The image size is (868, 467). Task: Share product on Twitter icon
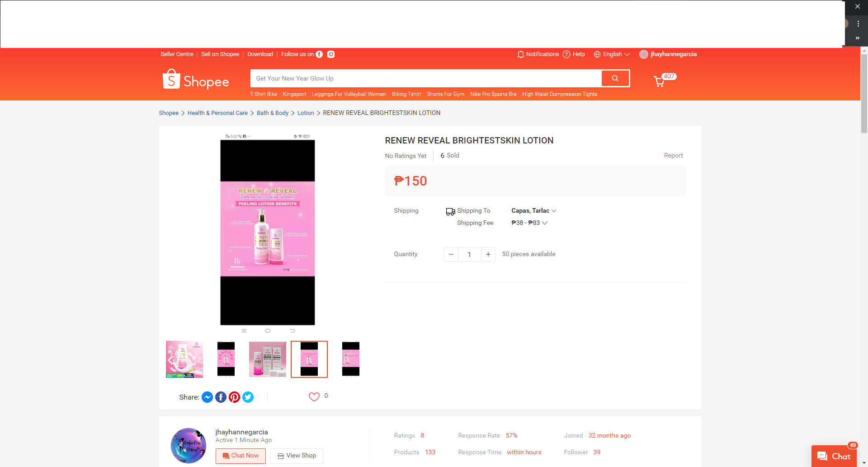click(248, 397)
